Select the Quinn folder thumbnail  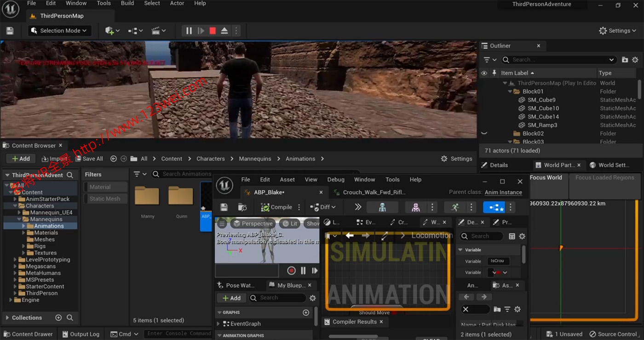tap(181, 195)
